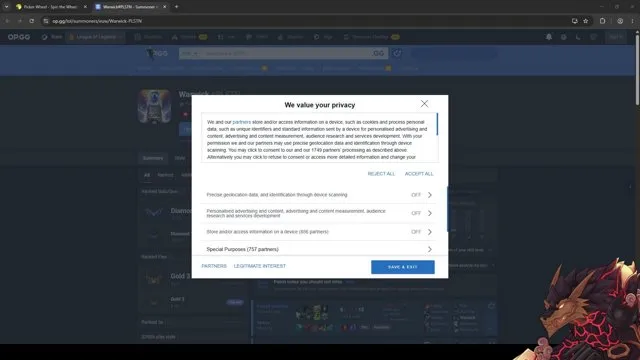Viewport: 640px width, 360px height.
Task: Reload the page with the refresh icon
Action: [31, 21]
